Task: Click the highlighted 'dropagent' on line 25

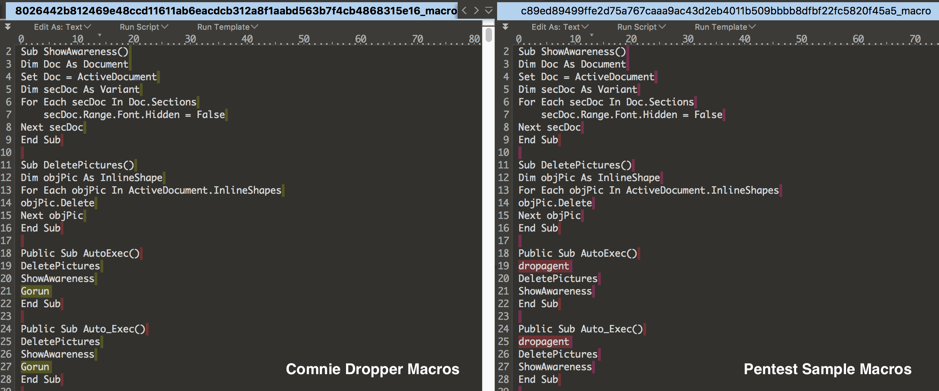Action: tap(544, 341)
